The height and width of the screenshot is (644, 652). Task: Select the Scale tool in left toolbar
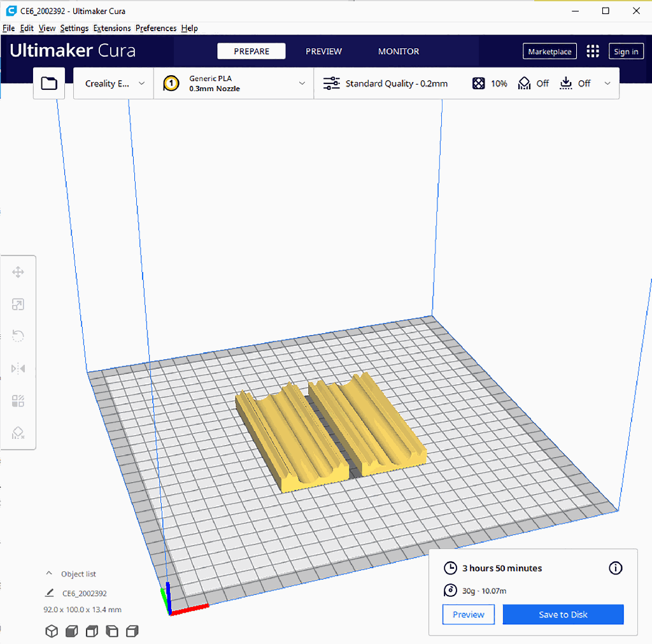[18, 304]
